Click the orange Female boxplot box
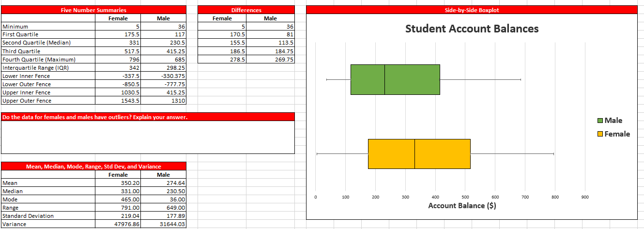Viewport: 644px width, 229px height. click(x=419, y=154)
